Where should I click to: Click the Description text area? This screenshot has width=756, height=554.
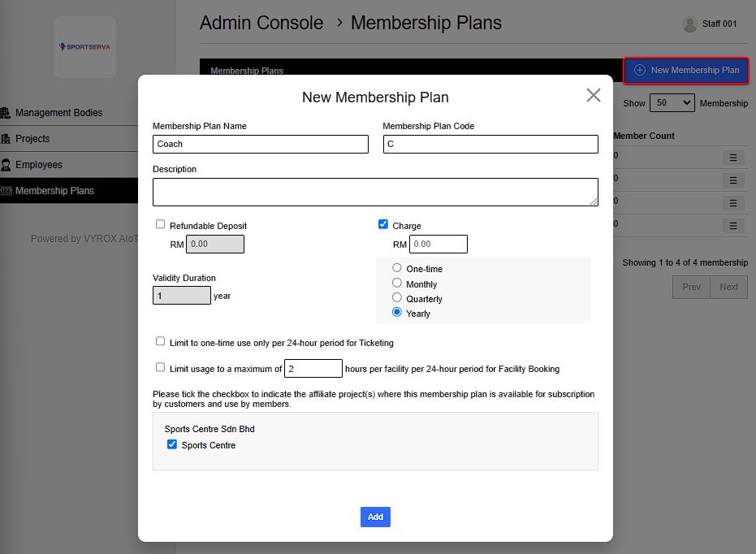(x=375, y=192)
